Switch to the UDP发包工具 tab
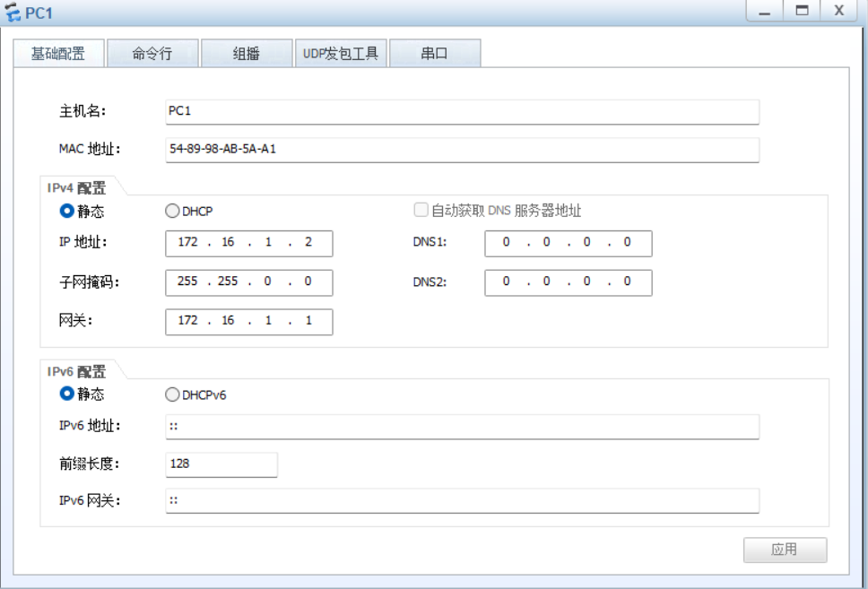The width and height of the screenshot is (868, 589). [x=343, y=53]
